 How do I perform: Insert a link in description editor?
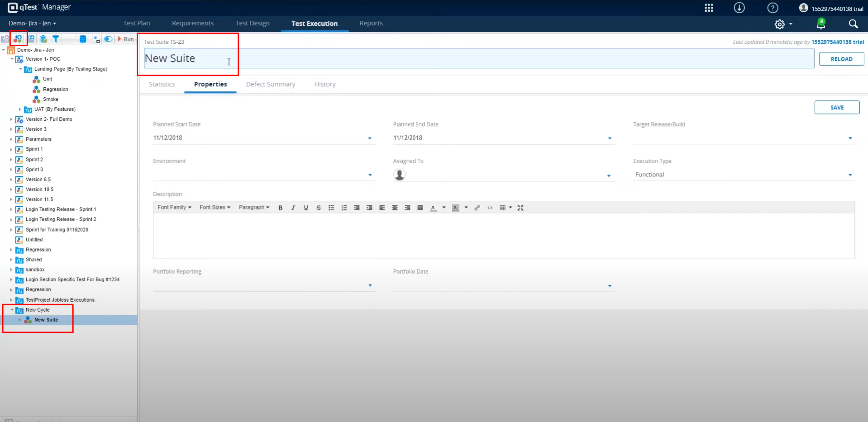pos(477,208)
